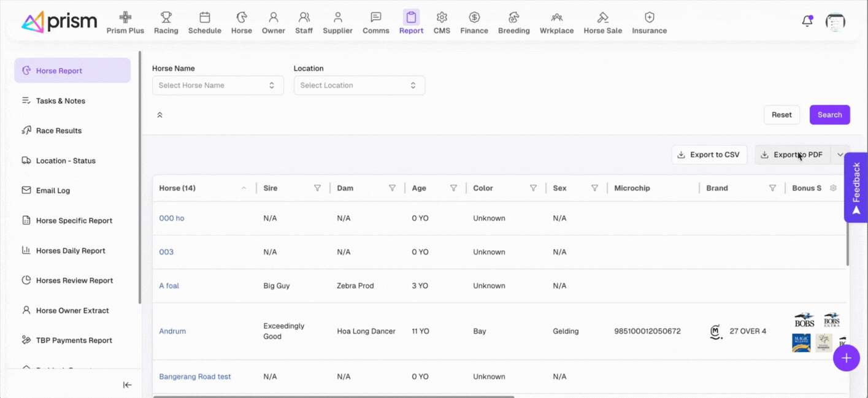Collapse the filter panel double chevron

(159, 115)
